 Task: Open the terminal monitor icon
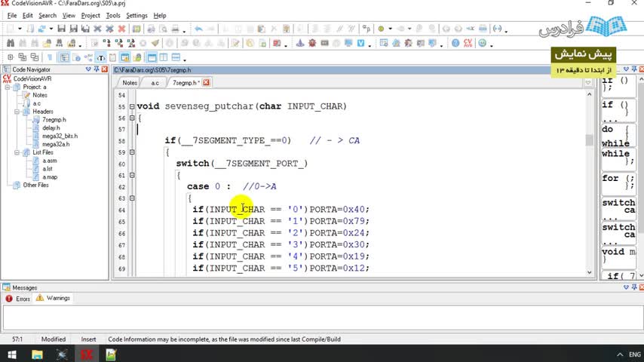pyautogui.click(x=348, y=43)
